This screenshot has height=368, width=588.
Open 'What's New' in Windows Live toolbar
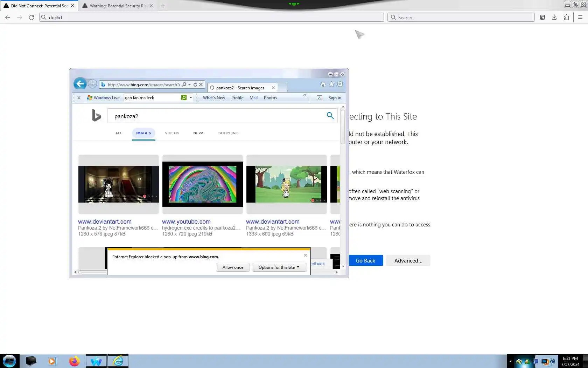214,98
